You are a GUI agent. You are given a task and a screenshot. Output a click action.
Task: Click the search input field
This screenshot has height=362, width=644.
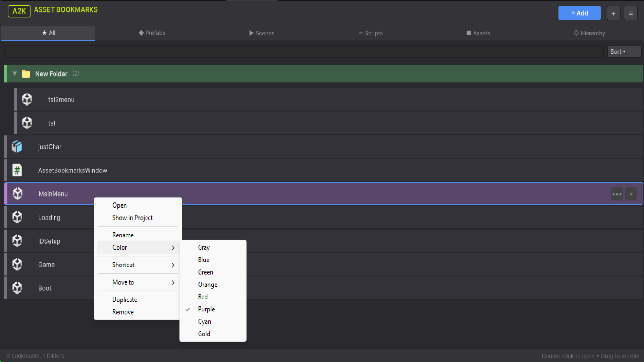(304, 52)
